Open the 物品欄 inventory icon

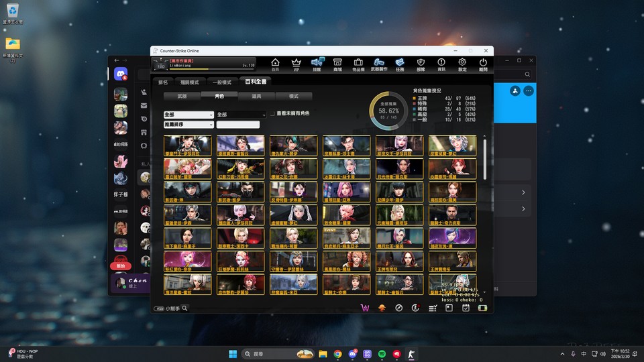point(358,64)
